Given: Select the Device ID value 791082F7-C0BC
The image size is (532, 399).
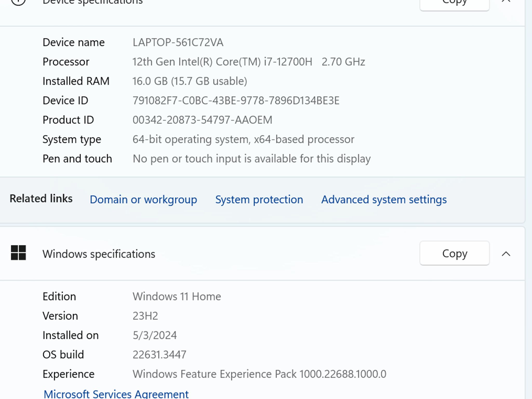Looking at the screenshot, I should tap(236, 101).
